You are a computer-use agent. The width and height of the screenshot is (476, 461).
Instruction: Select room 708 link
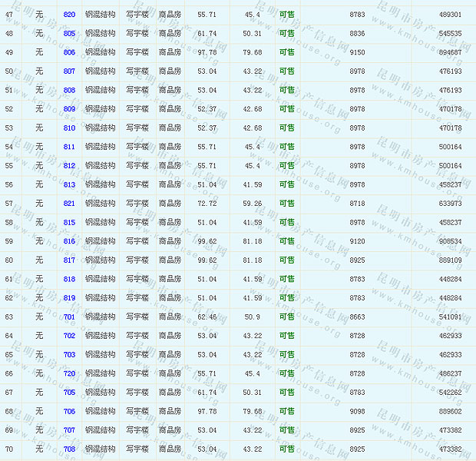(69, 449)
